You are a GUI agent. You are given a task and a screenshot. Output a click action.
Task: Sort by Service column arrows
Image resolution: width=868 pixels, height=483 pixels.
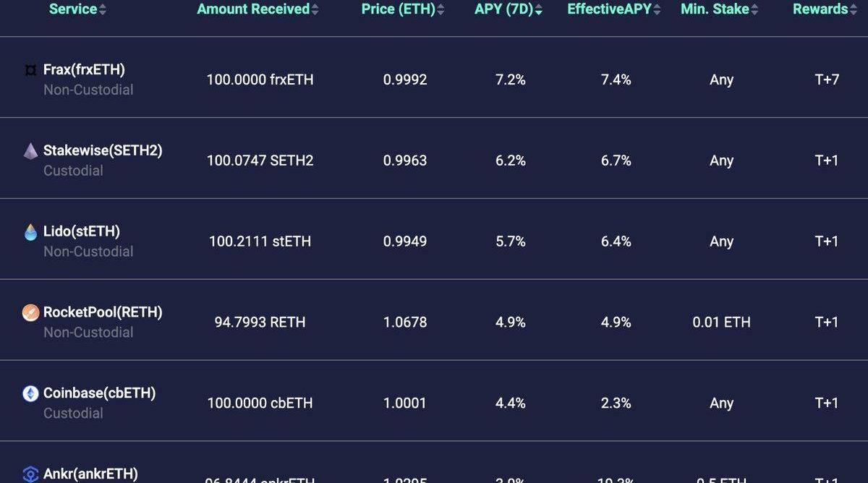[x=103, y=9]
